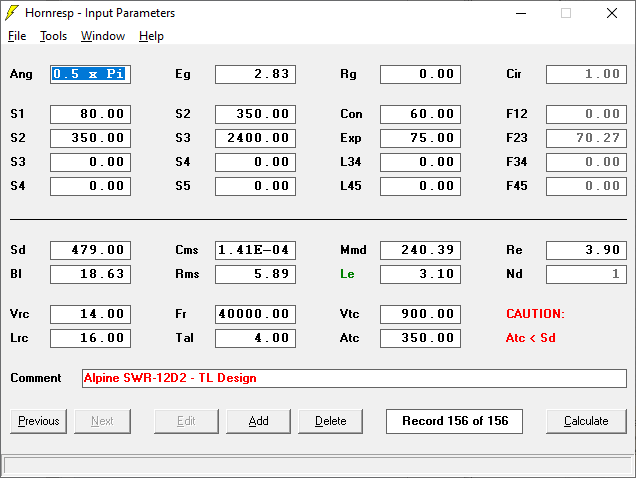The height and width of the screenshot is (478, 636).
Task: Select the F12 field
Action: tap(586, 114)
